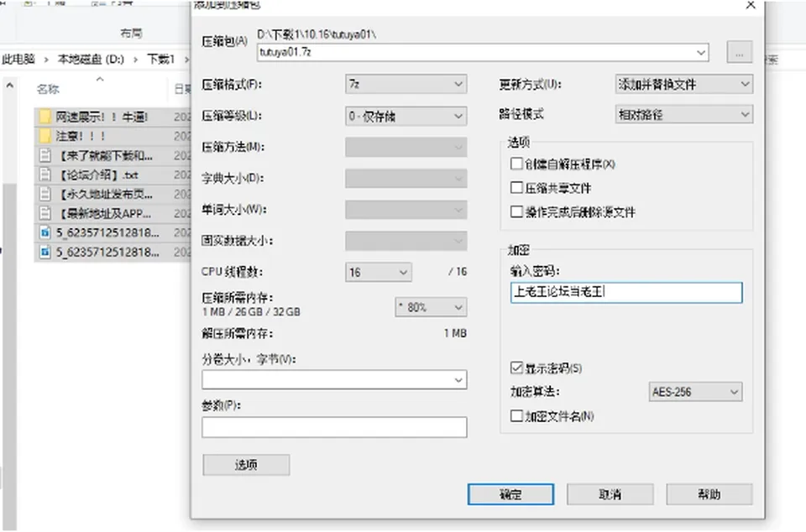Image resolution: width=806 pixels, height=532 pixels.
Task: Select the 注意！！！ folder name in Explorer
Action: (81, 136)
